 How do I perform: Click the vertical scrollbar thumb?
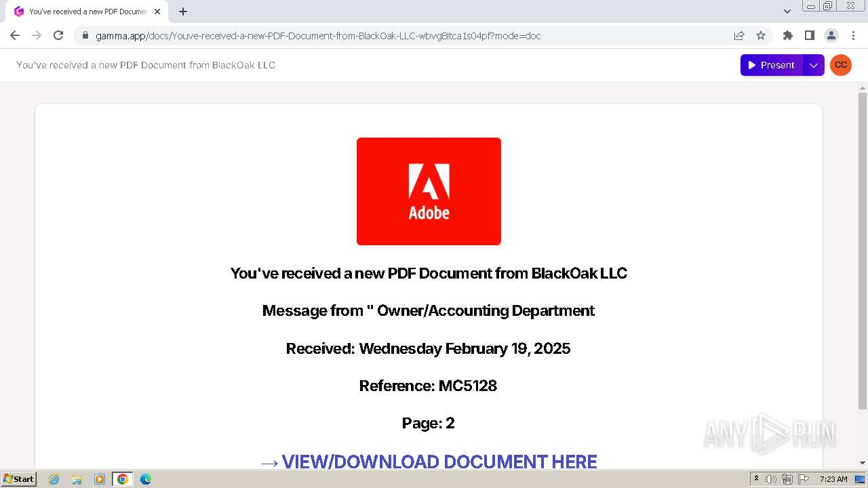point(863,251)
